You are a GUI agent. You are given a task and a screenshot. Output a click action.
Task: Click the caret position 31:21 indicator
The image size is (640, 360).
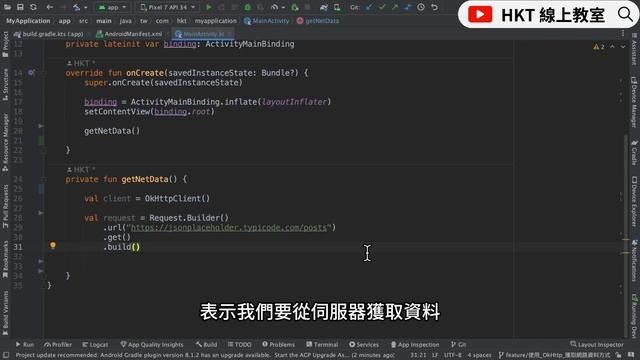click(418, 356)
